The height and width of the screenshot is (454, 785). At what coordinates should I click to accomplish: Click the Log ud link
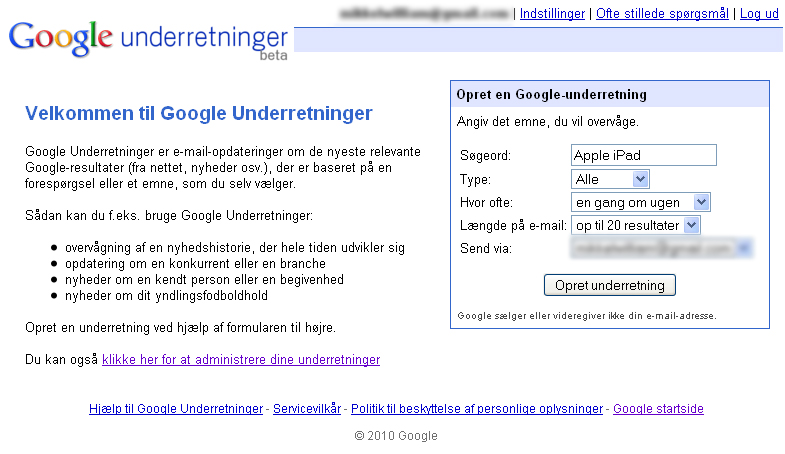point(758,14)
